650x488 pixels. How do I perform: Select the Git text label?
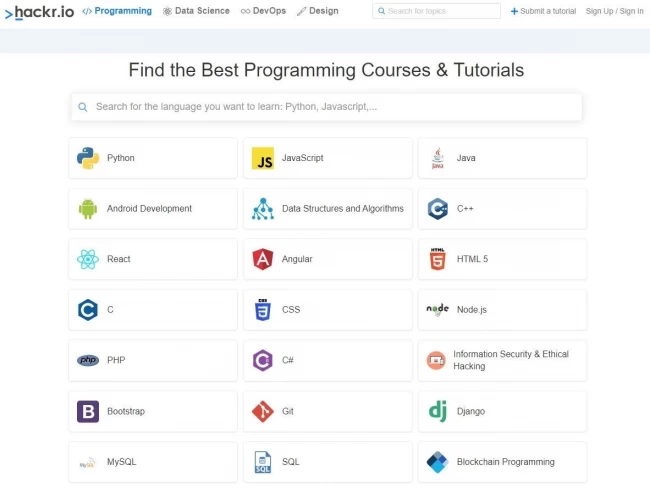[288, 411]
